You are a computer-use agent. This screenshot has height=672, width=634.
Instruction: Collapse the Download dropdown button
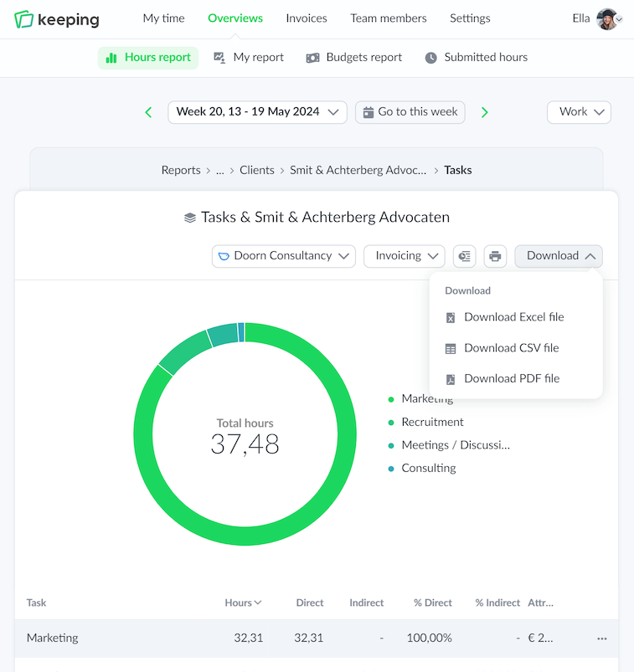pos(559,256)
